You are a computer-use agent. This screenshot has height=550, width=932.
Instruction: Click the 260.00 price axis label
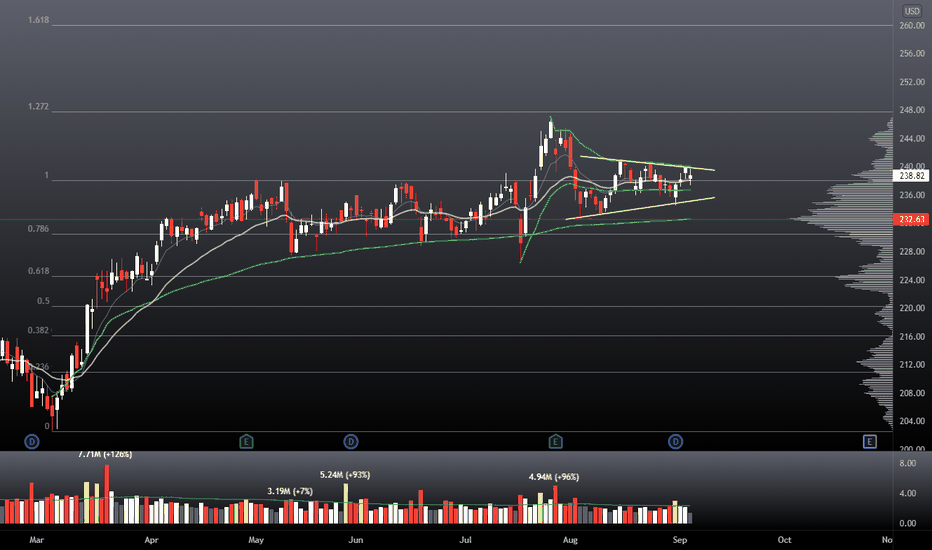pyautogui.click(x=912, y=26)
